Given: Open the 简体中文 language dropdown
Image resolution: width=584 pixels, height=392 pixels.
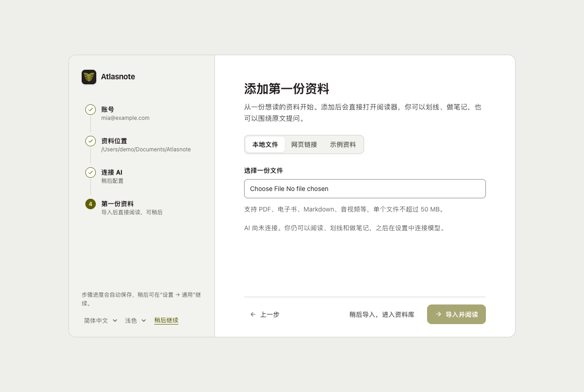Looking at the screenshot, I should point(100,320).
